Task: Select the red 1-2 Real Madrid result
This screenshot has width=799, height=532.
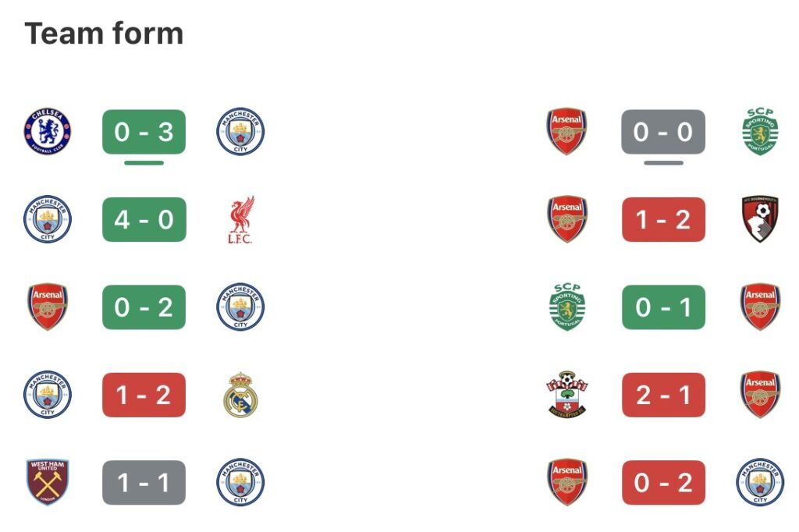Action: (144, 395)
